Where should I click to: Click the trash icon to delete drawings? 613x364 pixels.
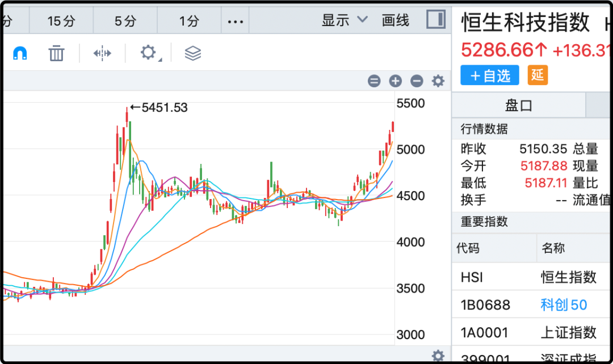(x=56, y=53)
